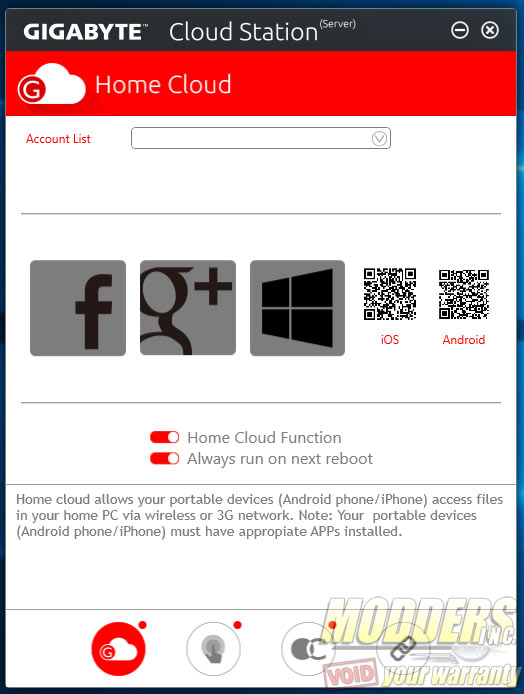Viewport: 524px width, 694px height.
Task: Expand the Account List dropdown arrow
Action: click(379, 139)
